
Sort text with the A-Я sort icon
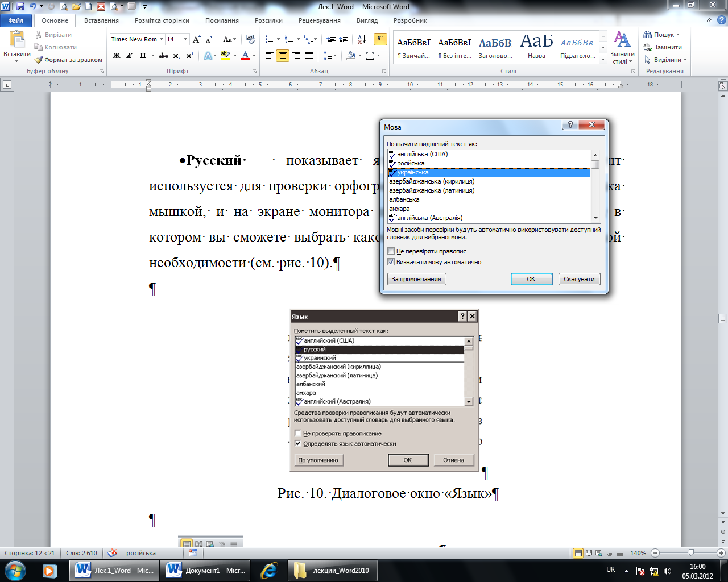pos(362,39)
